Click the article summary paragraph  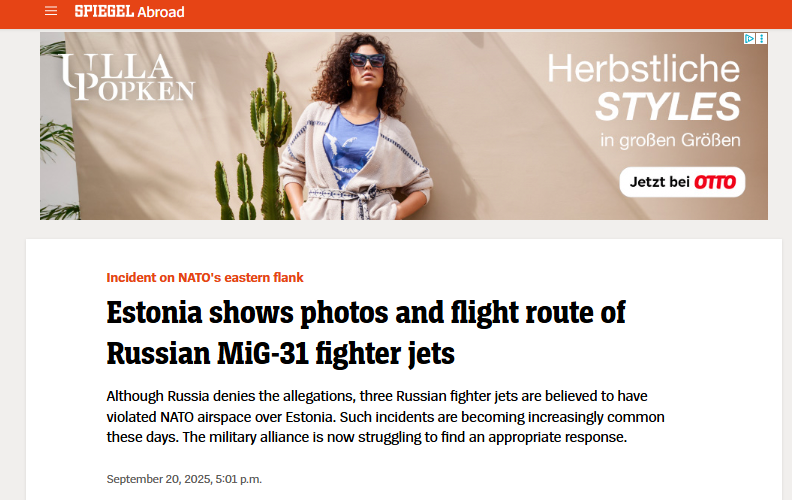[385, 417]
